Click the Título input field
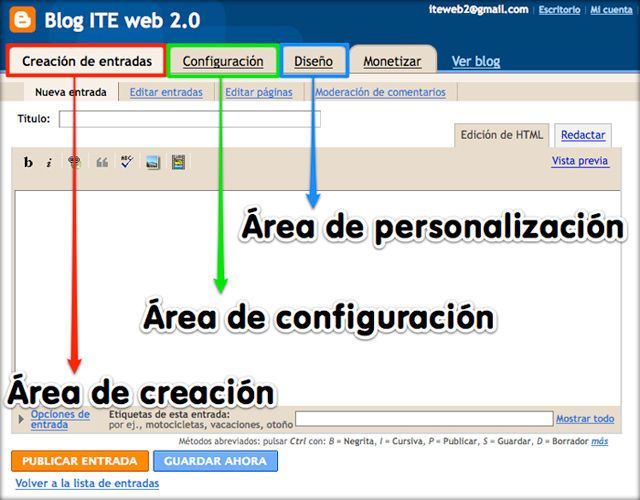The image size is (640, 500). (190, 119)
